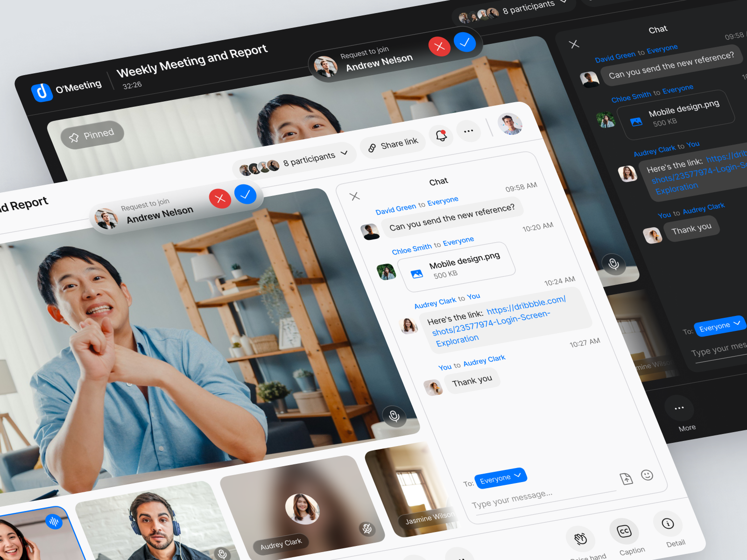Click attach file icon in light chat

(x=626, y=479)
